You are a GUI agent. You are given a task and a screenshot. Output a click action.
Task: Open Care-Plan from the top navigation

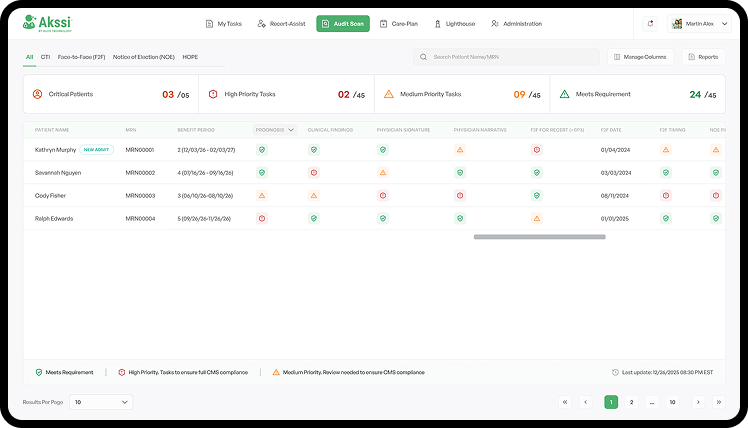coord(399,23)
